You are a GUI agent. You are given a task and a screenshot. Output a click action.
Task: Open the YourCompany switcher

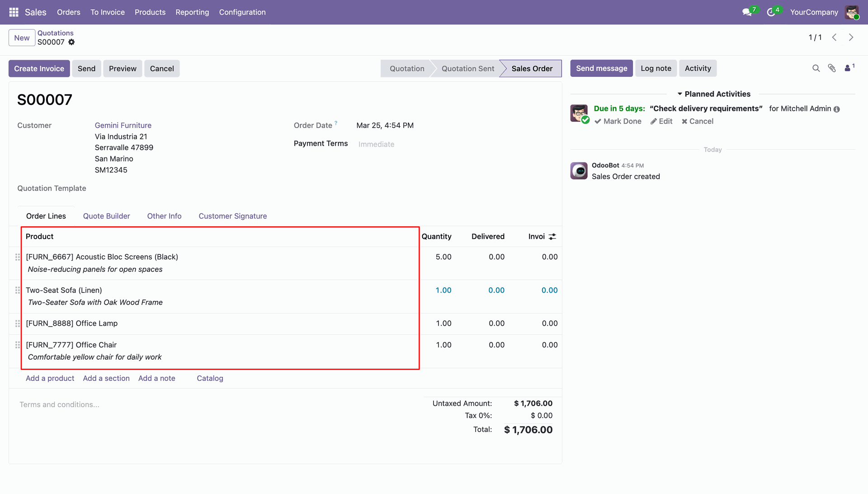pos(814,12)
